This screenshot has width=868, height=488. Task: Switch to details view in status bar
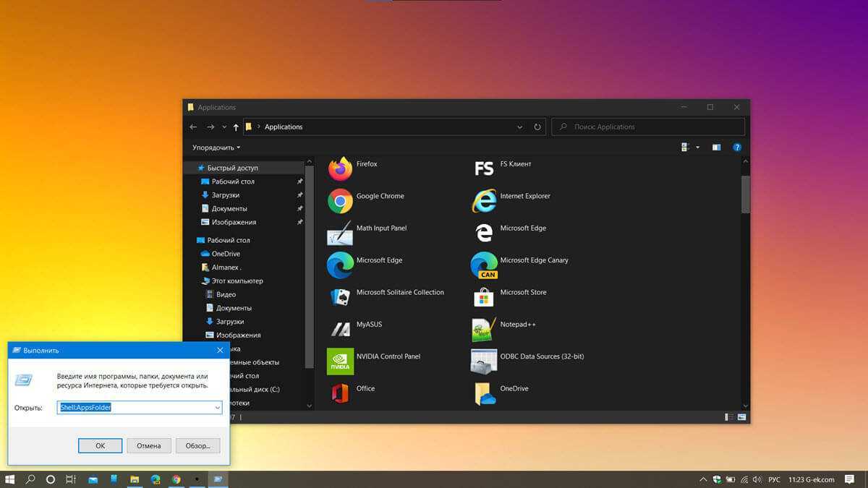pyautogui.click(x=728, y=417)
